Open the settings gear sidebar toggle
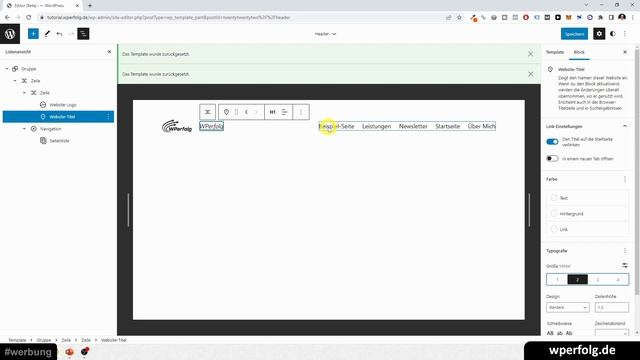The height and width of the screenshot is (360, 640). [599, 34]
